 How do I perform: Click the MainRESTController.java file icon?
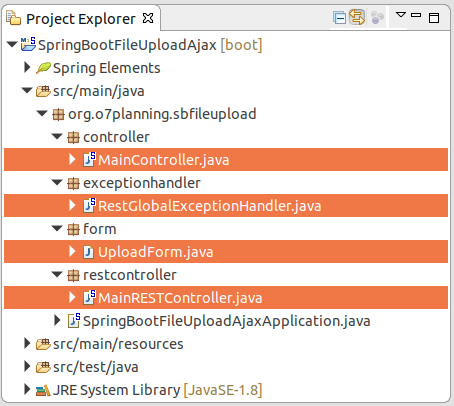pyautogui.click(x=89, y=297)
